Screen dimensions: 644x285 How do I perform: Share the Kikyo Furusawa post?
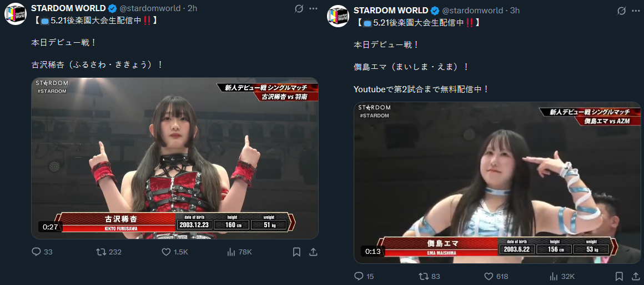(313, 252)
